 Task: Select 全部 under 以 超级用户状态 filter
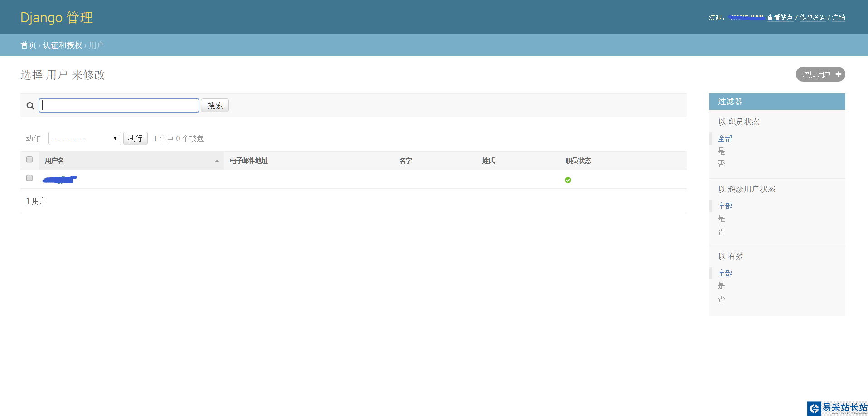pyautogui.click(x=725, y=206)
